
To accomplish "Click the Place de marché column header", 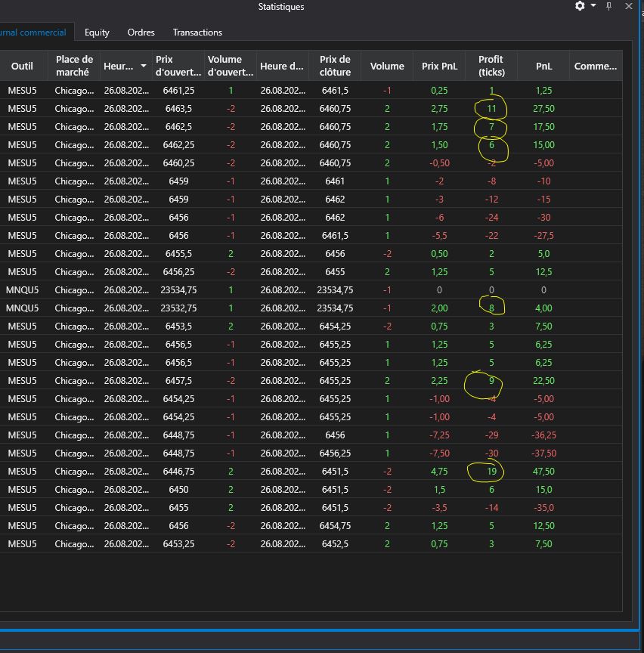I will pos(74,66).
